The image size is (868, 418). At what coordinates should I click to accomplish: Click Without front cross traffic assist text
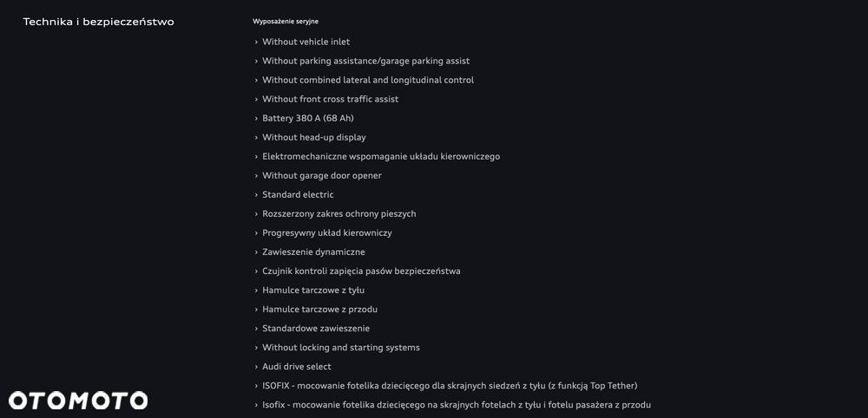[330, 99]
